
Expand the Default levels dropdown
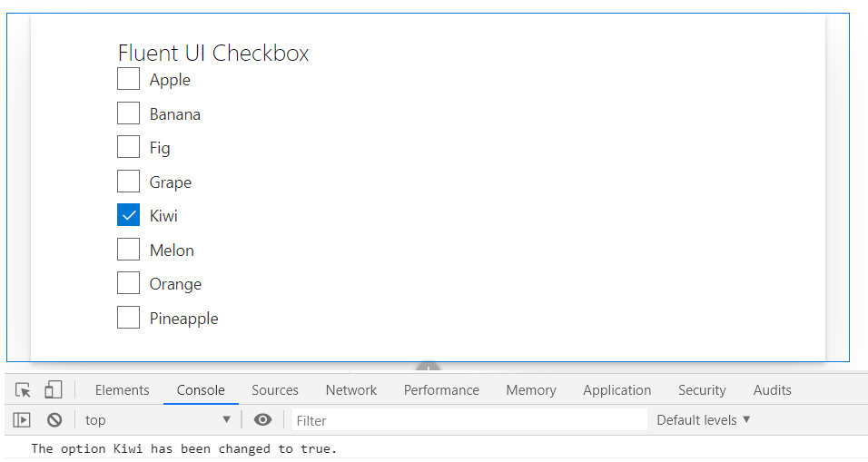(704, 420)
